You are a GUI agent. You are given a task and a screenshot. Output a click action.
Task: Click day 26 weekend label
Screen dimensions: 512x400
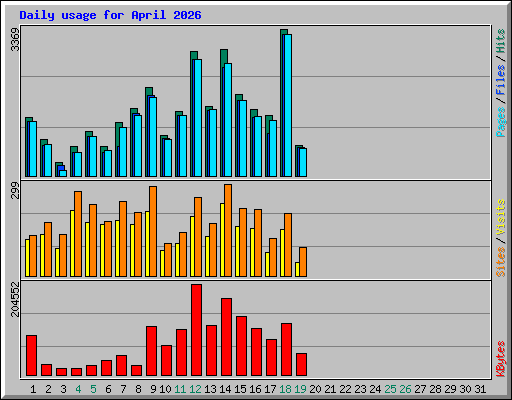405,389
